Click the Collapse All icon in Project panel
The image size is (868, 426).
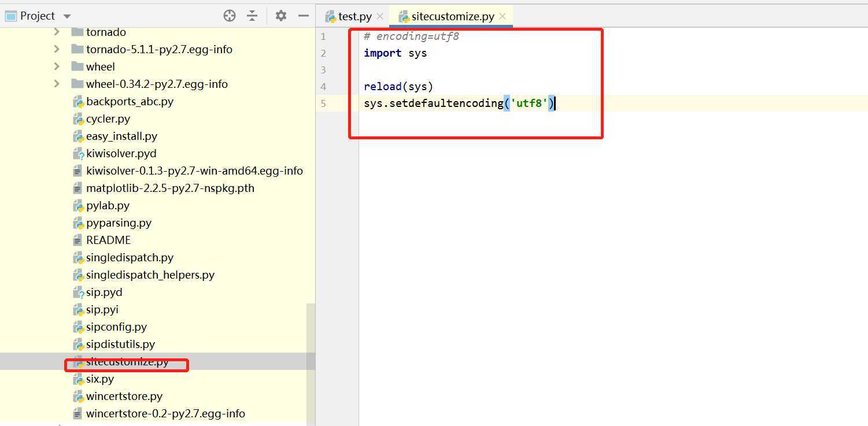[252, 16]
